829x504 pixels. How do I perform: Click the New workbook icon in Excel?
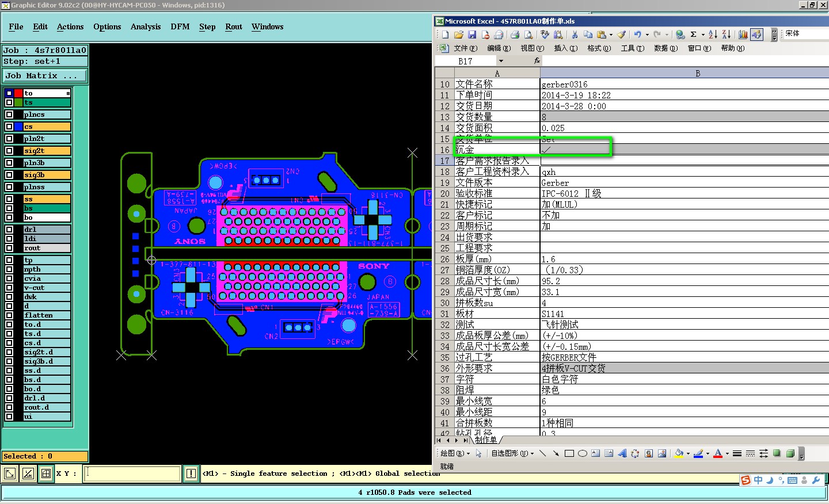pyautogui.click(x=446, y=35)
